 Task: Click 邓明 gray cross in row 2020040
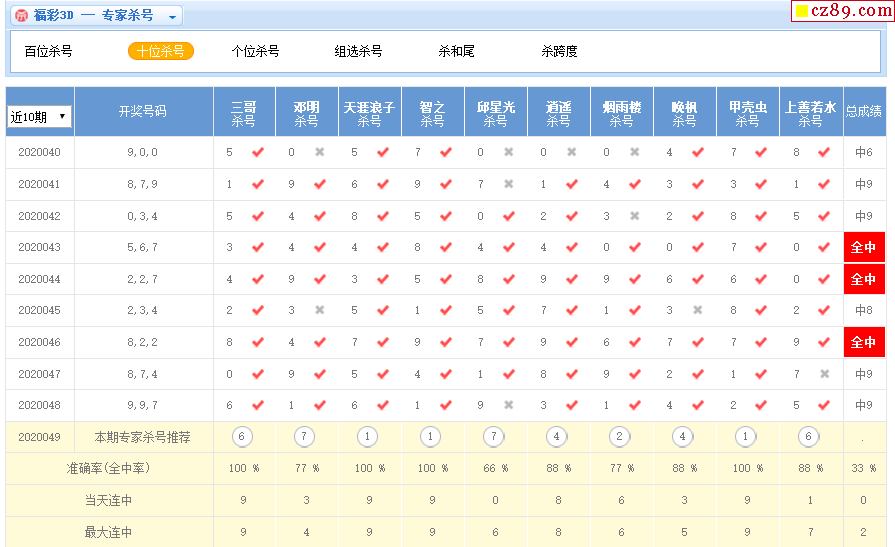click(x=320, y=153)
